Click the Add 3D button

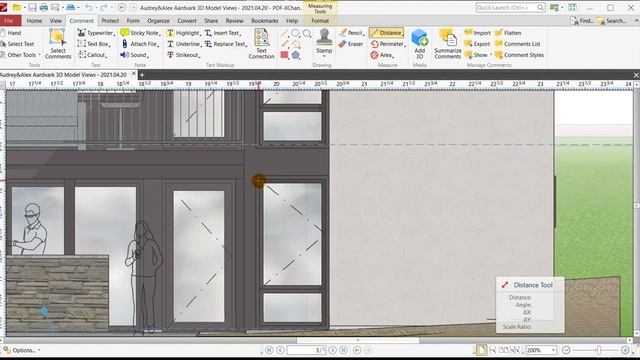(420, 44)
